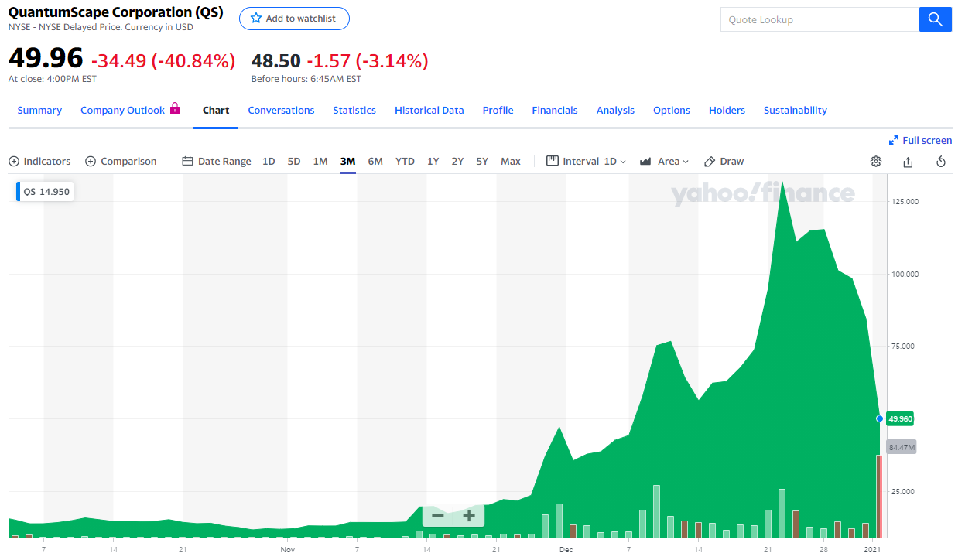
Task: Switch to the Chart tab
Action: [216, 111]
